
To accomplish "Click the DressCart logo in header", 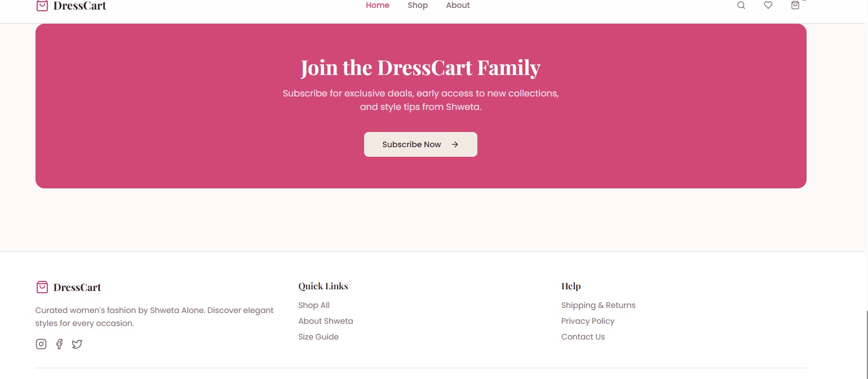I will [x=71, y=6].
